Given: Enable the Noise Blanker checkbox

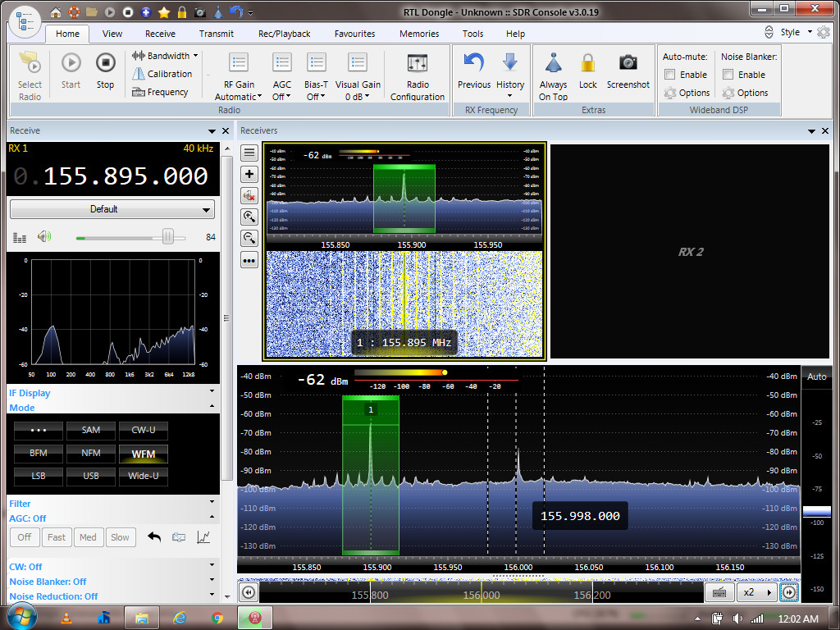Looking at the screenshot, I should [728, 75].
